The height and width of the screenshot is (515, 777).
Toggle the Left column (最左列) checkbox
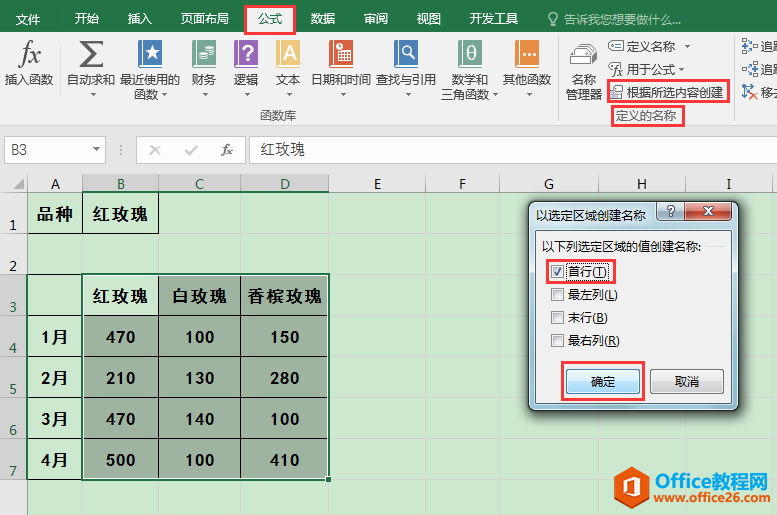pos(557,295)
